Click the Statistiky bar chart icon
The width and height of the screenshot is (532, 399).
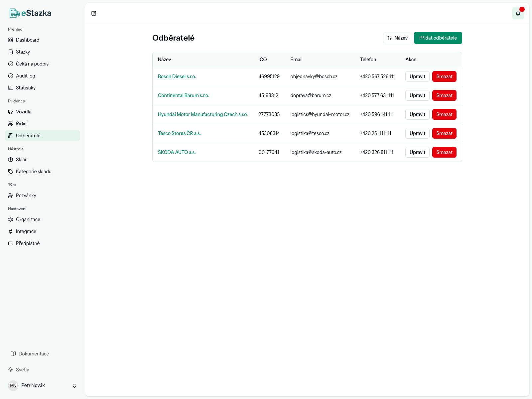11,88
